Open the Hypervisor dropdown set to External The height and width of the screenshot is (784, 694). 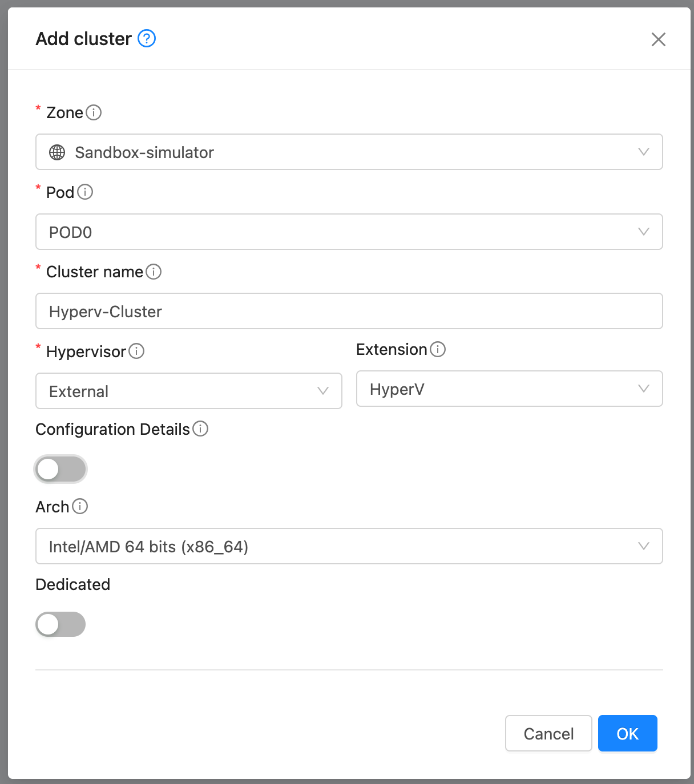click(x=188, y=391)
